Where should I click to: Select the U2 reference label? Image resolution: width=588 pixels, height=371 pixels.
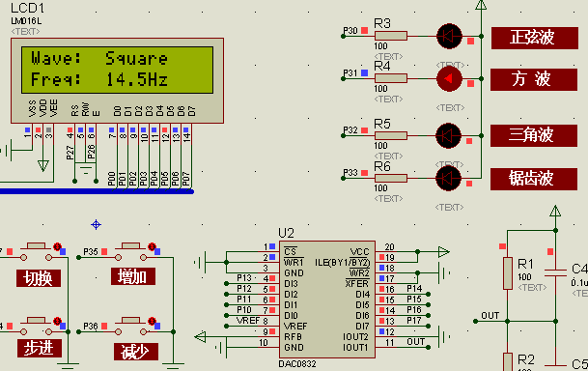pyautogui.click(x=286, y=233)
